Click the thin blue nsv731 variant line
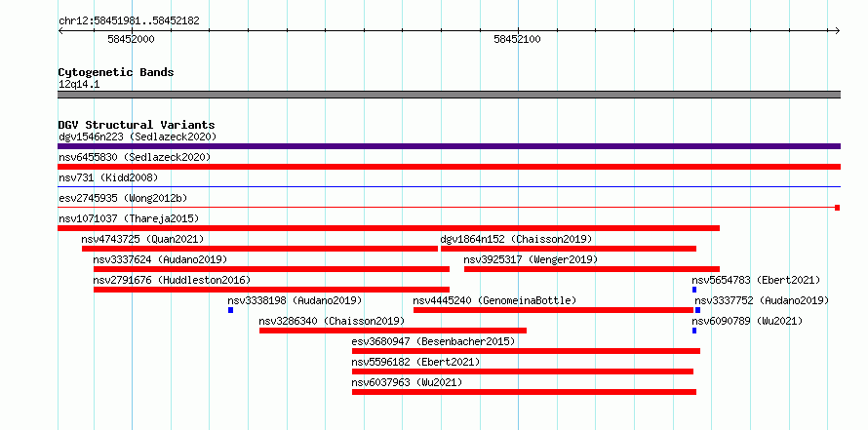 point(449,187)
